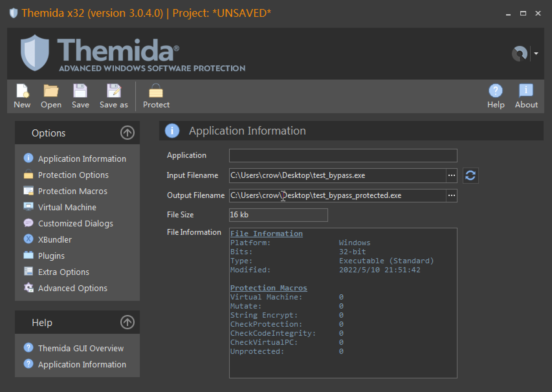Viewport: 552px width, 392px height.
Task: Collapse the Options panel with its arrow
Action: [x=127, y=133]
